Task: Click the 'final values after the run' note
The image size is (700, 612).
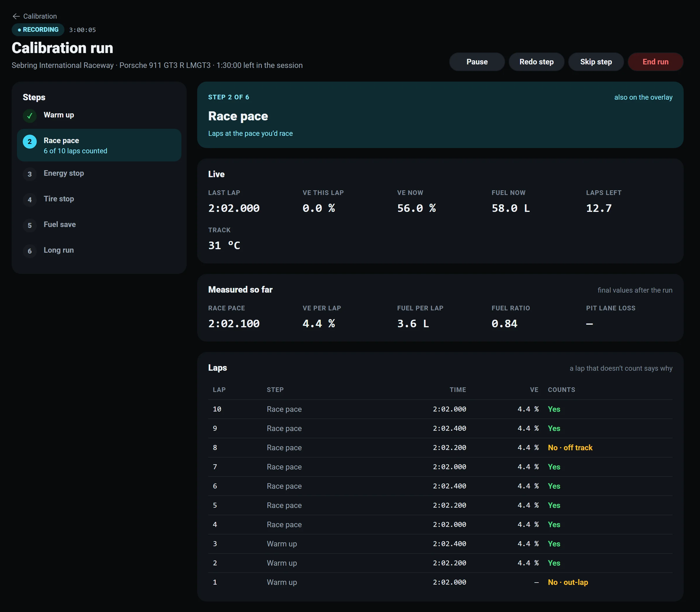Action: [x=635, y=290]
